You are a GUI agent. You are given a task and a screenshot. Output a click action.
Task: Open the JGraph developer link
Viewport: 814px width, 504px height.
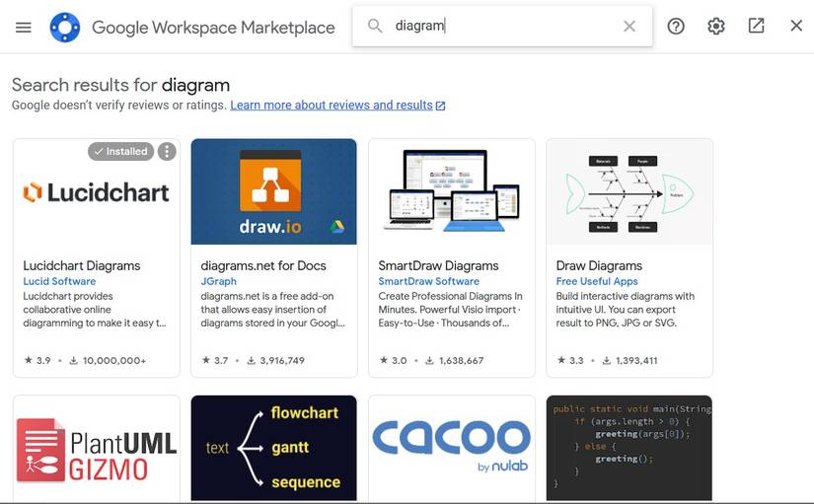point(219,281)
